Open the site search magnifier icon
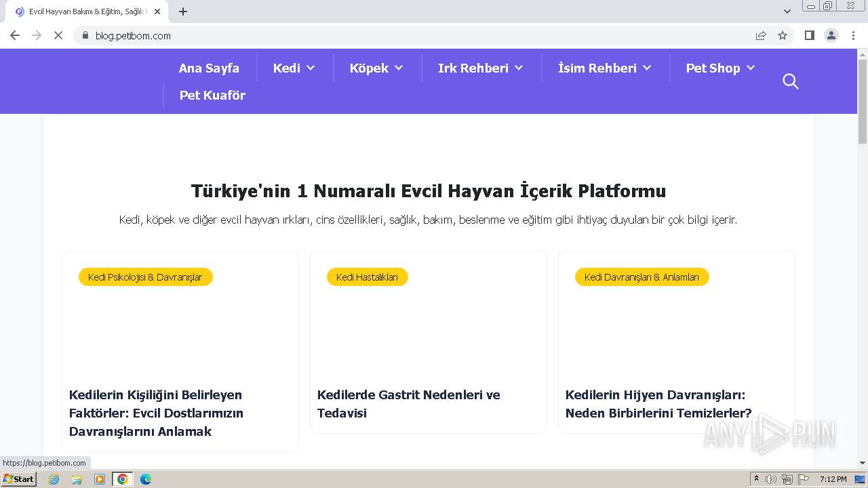Viewport: 868px width, 488px height. 790,81
